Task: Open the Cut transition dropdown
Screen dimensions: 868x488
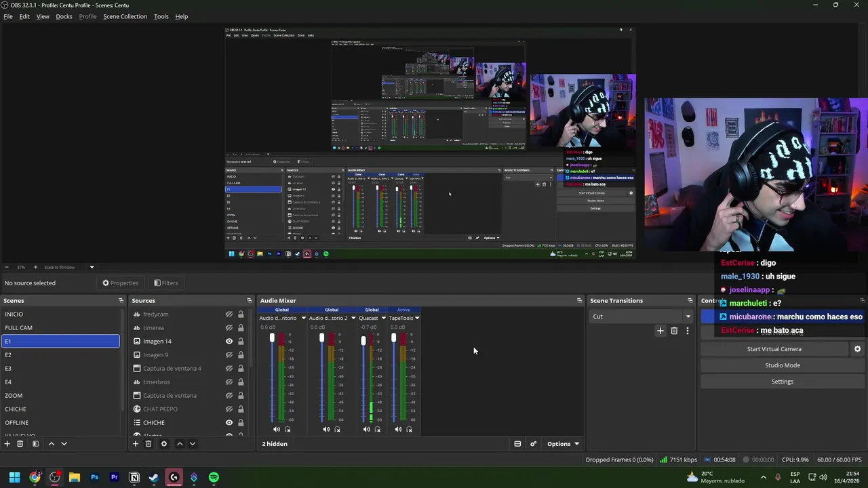Action: (642, 317)
